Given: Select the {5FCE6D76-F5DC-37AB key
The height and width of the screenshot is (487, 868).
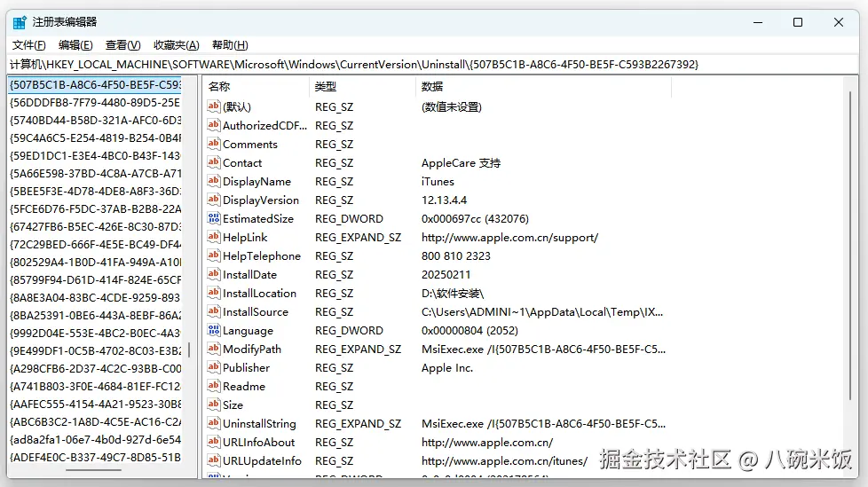Looking at the screenshot, I should click(95, 208).
